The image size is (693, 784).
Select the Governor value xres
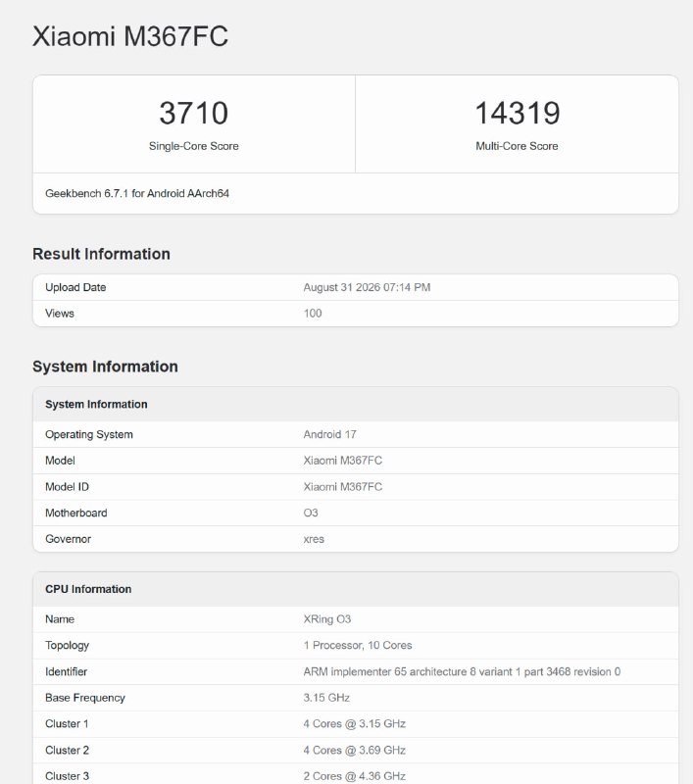[x=314, y=539]
